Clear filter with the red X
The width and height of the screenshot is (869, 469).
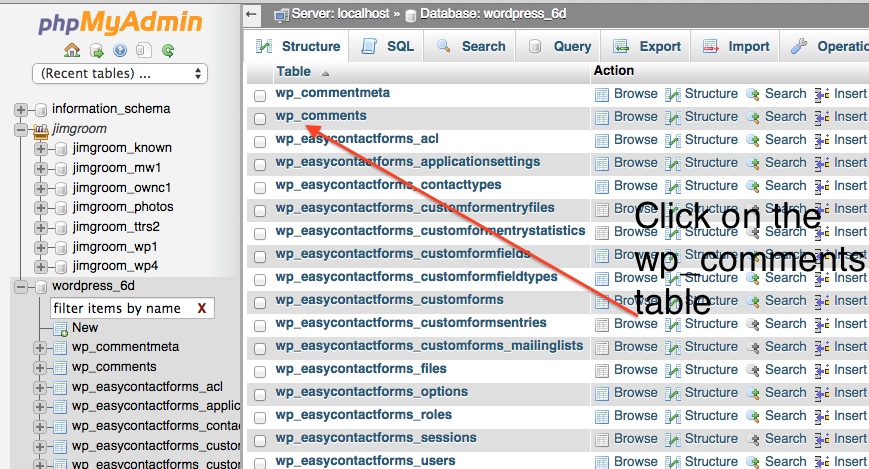[x=202, y=309]
